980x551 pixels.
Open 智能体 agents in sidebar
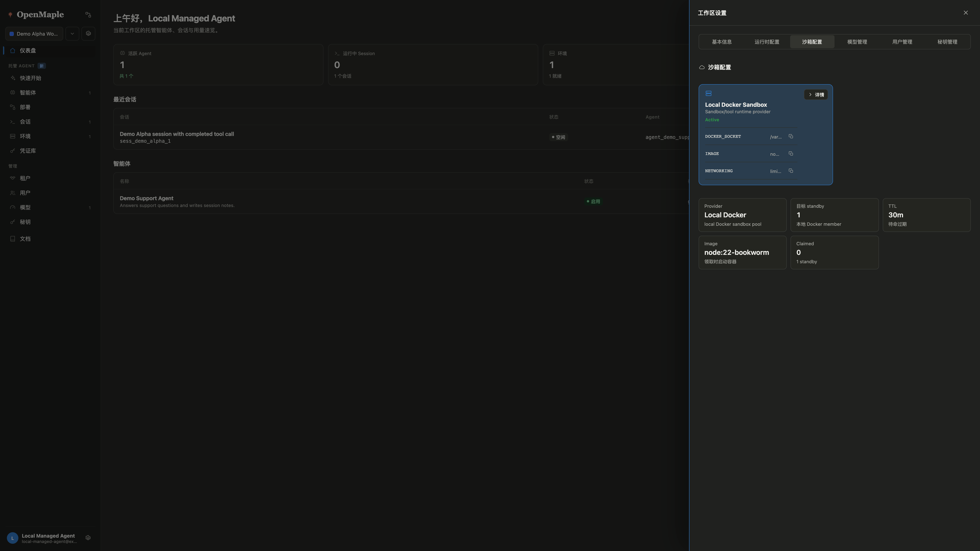(49, 92)
